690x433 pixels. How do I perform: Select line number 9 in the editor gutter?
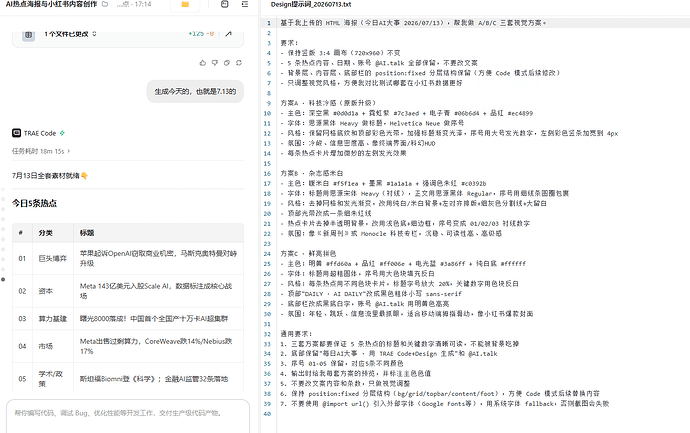click(269, 103)
